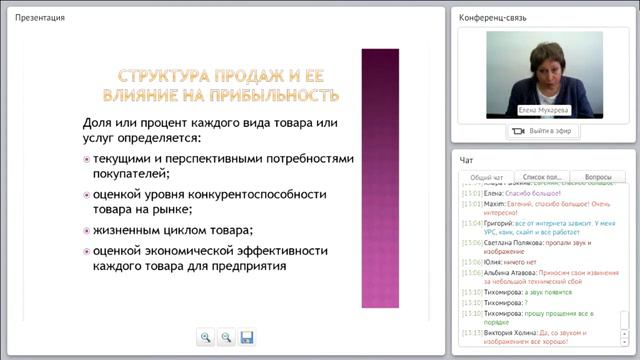Click the "Презентация" panel heading
Image resolution: width=640 pixels, height=360 pixels.
[x=40, y=18]
